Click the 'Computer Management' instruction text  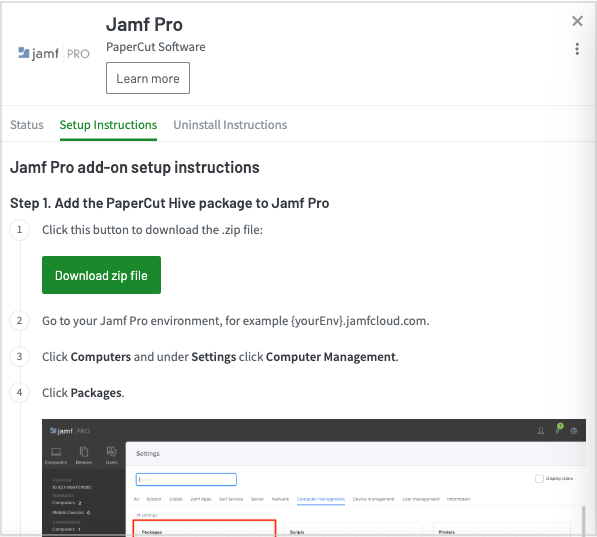[x=331, y=357]
